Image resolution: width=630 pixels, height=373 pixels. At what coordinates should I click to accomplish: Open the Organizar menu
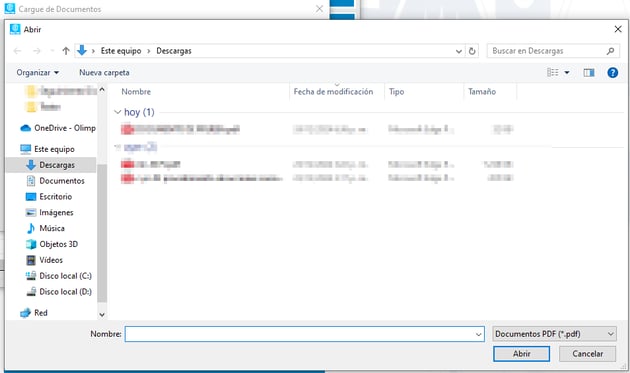[37, 73]
